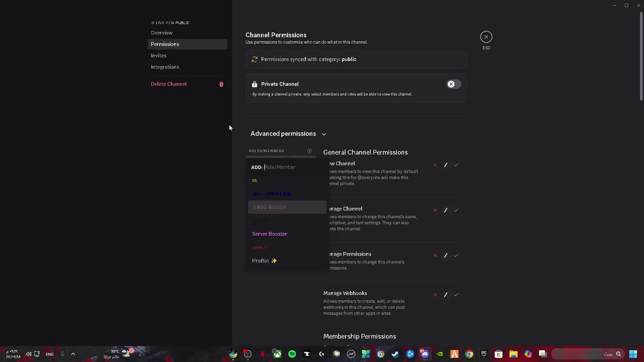Open the Overview settings tab

[187, 33]
